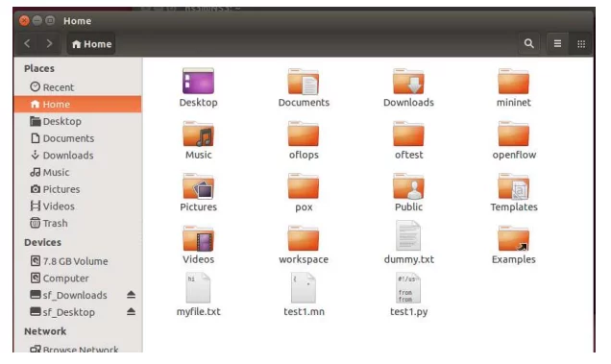Go to Videos in the sidebar
Screen dimensions: 611x364
[x=78, y=206]
